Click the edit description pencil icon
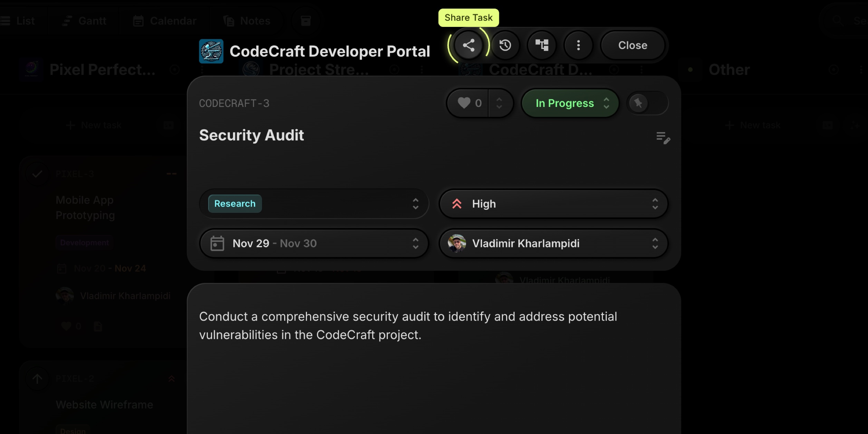This screenshot has width=868, height=434. (x=663, y=138)
